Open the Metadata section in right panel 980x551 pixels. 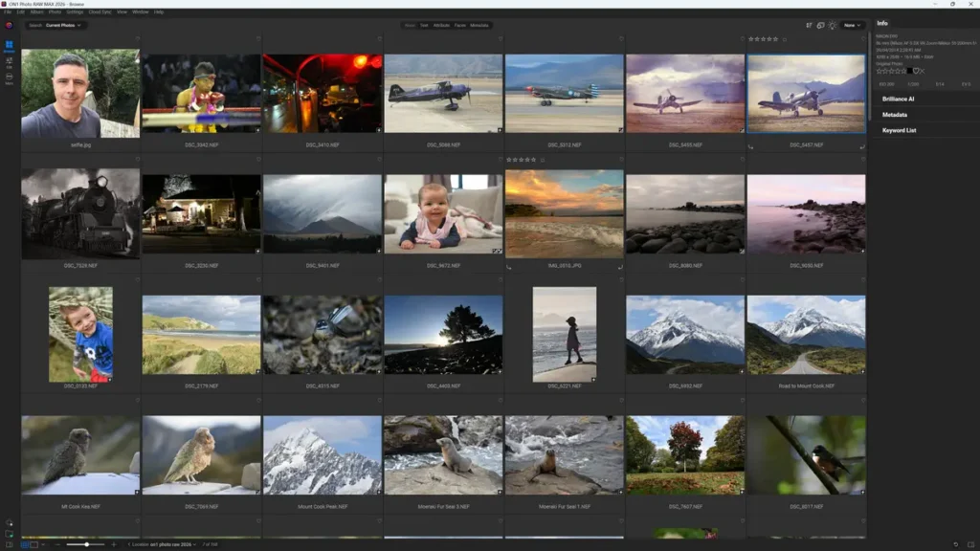tap(895, 115)
